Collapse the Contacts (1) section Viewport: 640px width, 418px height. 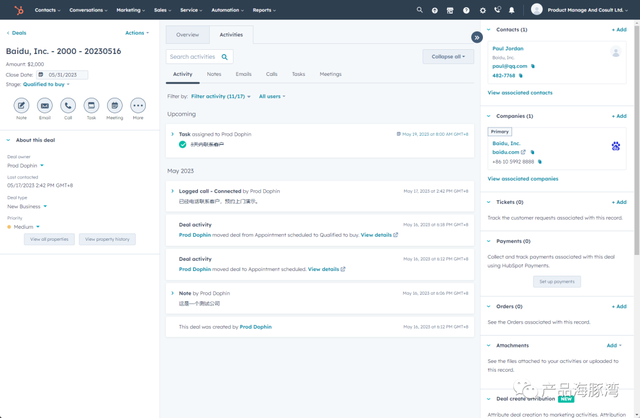tap(489, 29)
